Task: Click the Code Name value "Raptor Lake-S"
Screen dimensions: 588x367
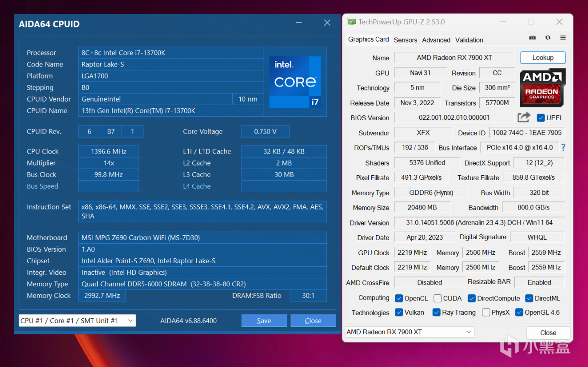Action: [171, 64]
